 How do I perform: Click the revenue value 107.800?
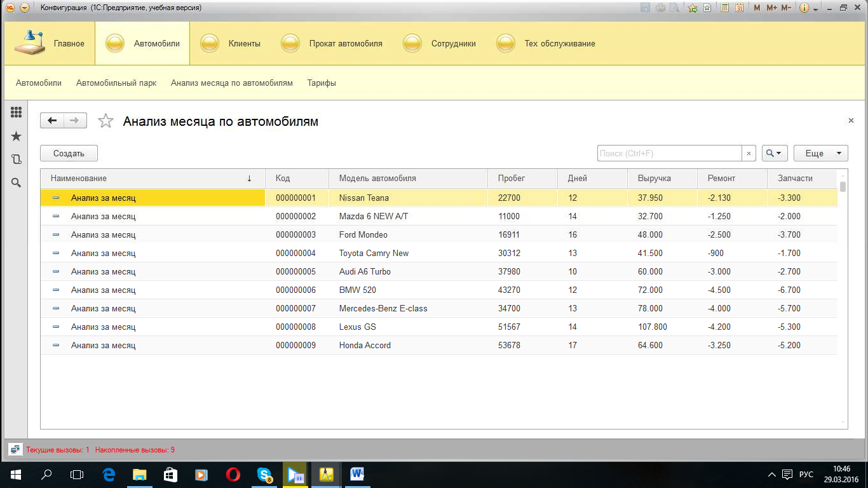point(653,327)
